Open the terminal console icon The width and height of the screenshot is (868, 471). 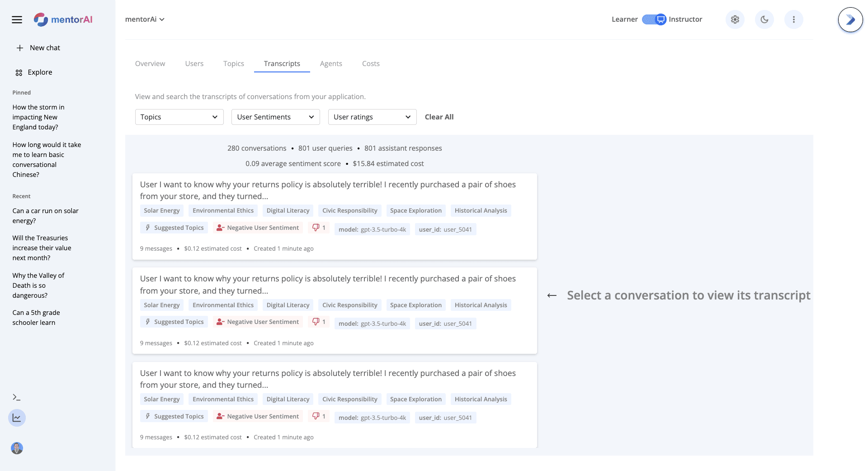coord(17,396)
